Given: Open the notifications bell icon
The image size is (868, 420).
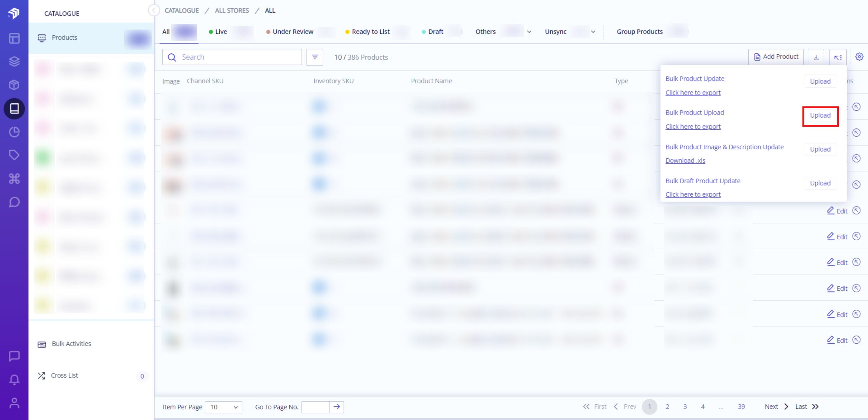Looking at the screenshot, I should tap(14, 380).
